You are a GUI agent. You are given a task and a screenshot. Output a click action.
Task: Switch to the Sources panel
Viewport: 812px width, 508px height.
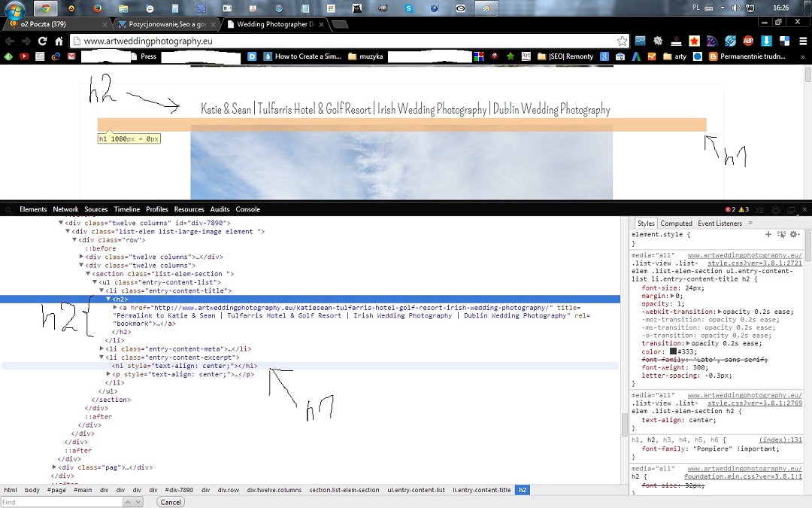coord(95,209)
